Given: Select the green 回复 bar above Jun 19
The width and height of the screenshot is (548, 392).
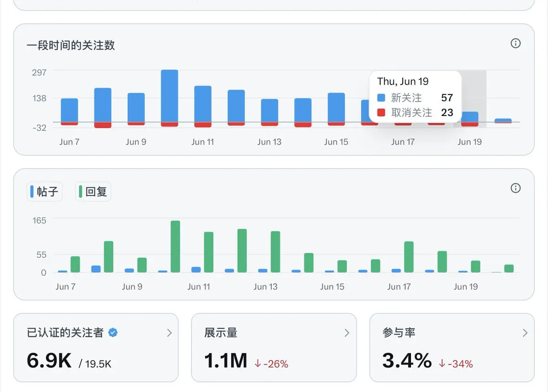Looking at the screenshot, I should [475, 267].
